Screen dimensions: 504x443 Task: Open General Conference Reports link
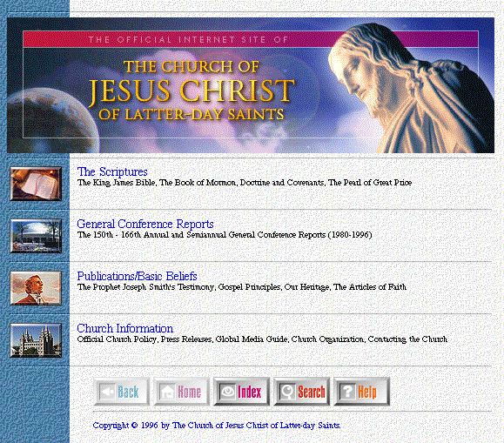click(x=145, y=224)
